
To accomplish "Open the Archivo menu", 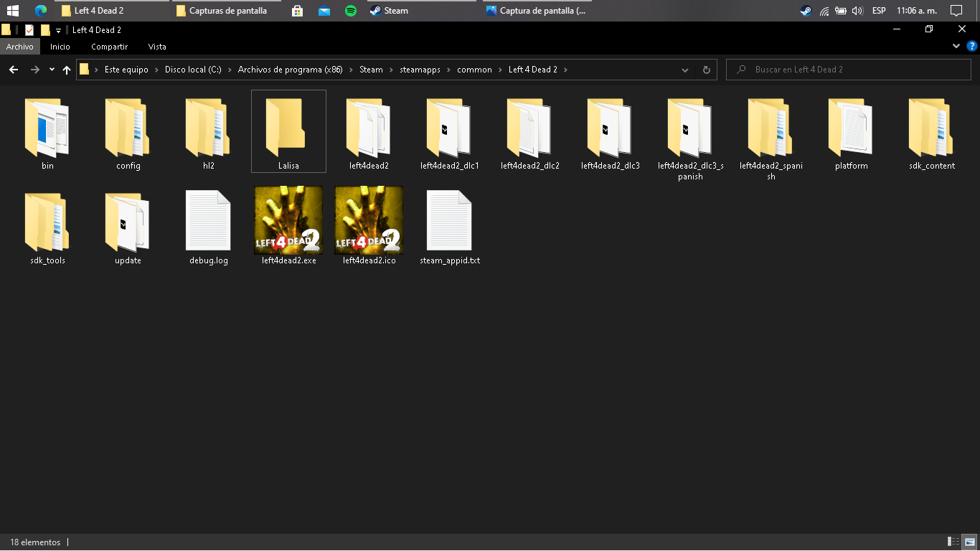I will 20,47.
